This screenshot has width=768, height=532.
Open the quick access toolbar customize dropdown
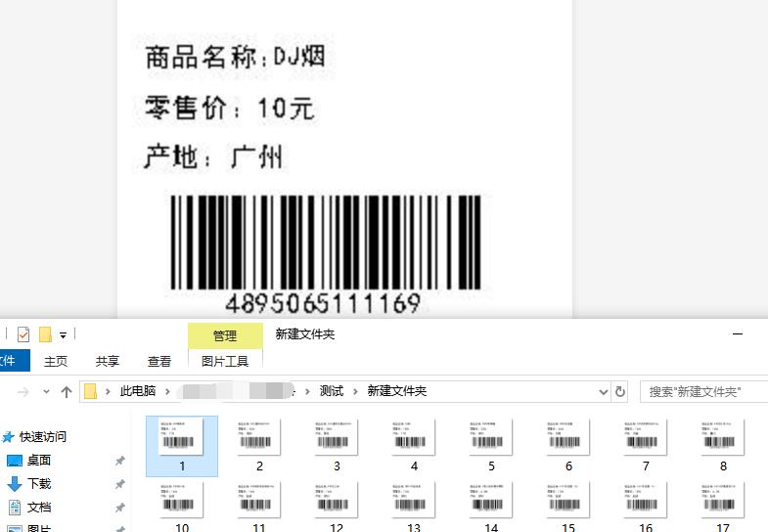click(63, 335)
